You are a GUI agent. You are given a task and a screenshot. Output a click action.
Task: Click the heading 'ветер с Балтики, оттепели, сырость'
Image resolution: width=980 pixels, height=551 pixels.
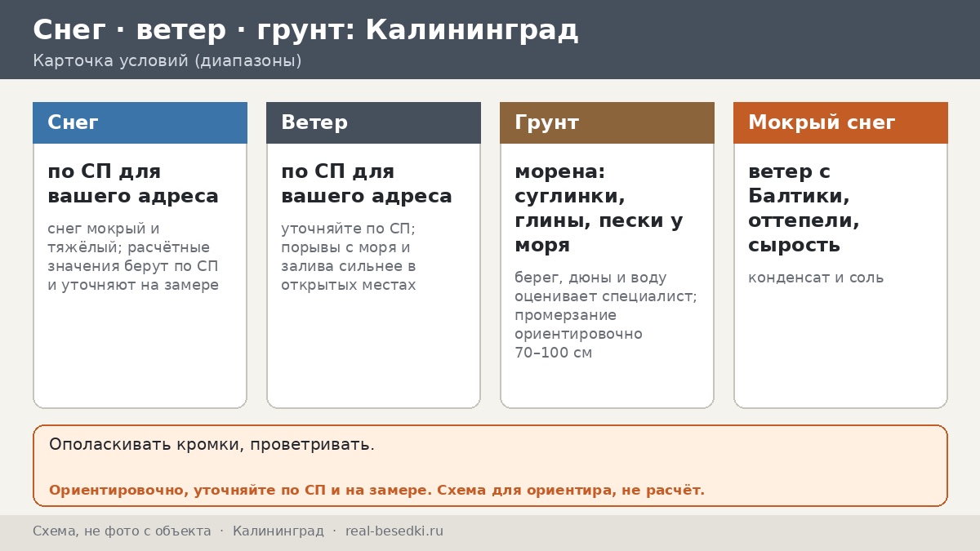(804, 208)
